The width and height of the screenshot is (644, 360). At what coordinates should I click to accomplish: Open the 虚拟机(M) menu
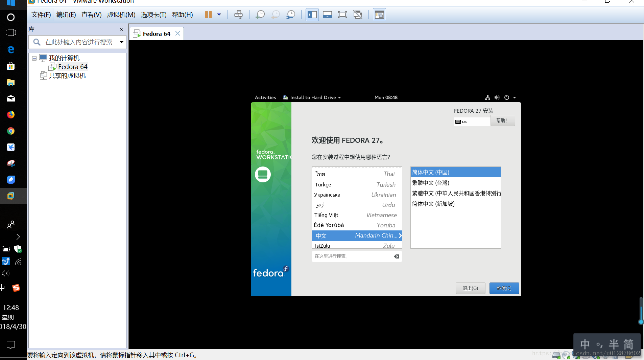pos(121,15)
